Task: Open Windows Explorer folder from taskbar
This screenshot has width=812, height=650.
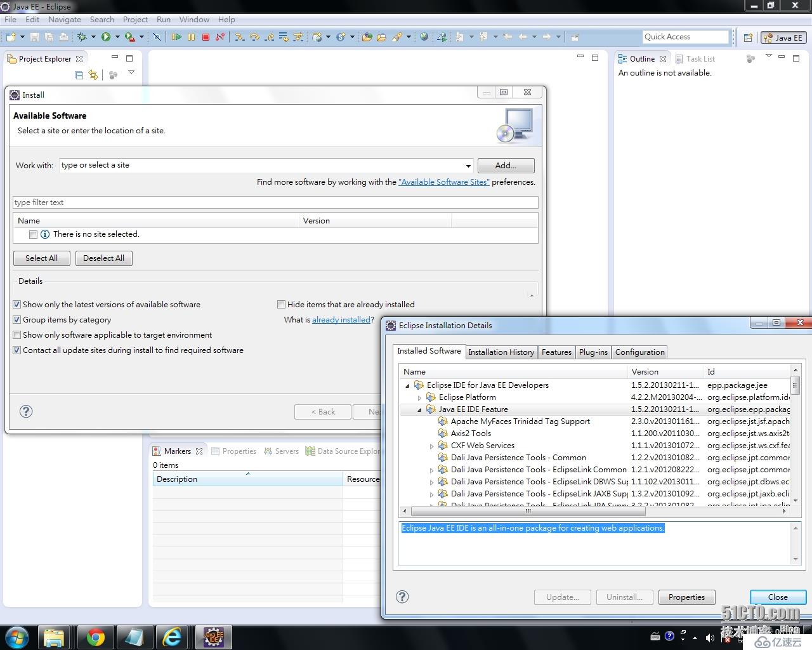Action: click(x=55, y=637)
